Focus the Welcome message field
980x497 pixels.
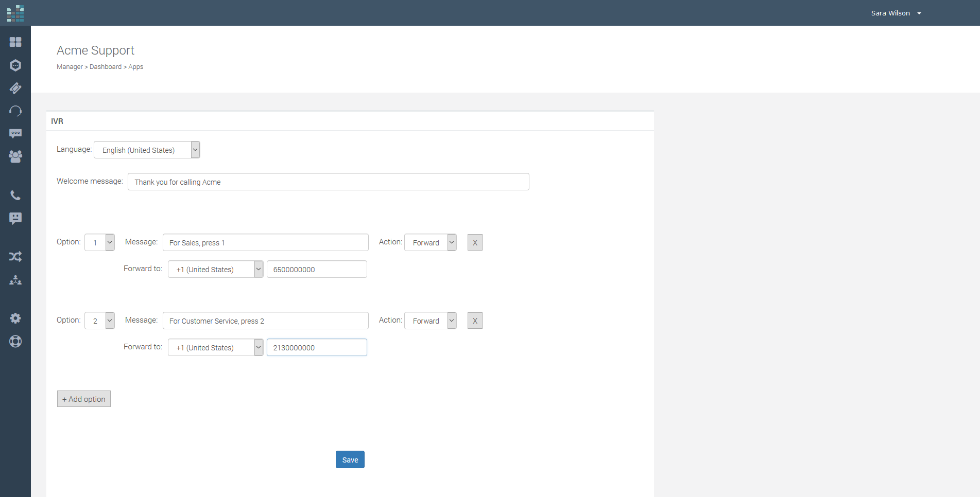click(x=329, y=182)
